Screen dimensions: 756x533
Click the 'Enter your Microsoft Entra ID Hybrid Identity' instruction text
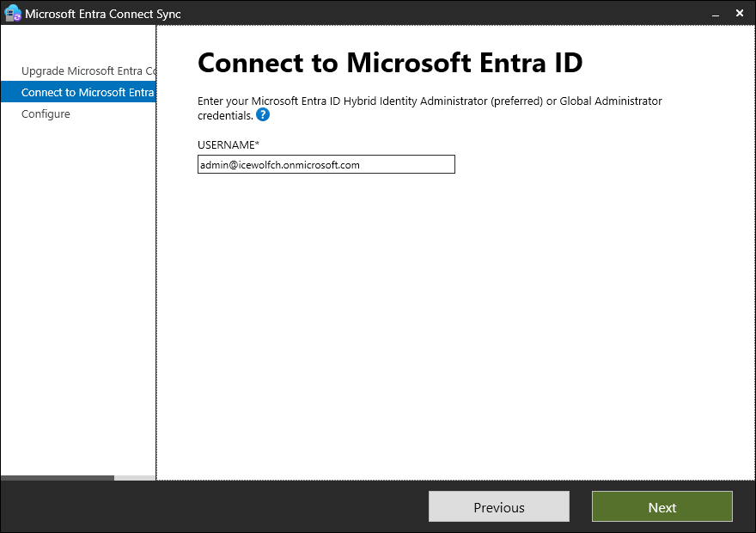(x=430, y=108)
